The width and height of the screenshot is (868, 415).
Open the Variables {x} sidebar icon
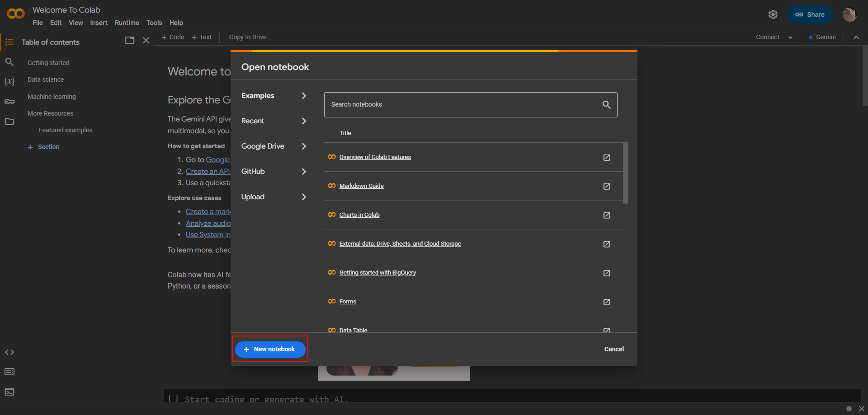9,81
